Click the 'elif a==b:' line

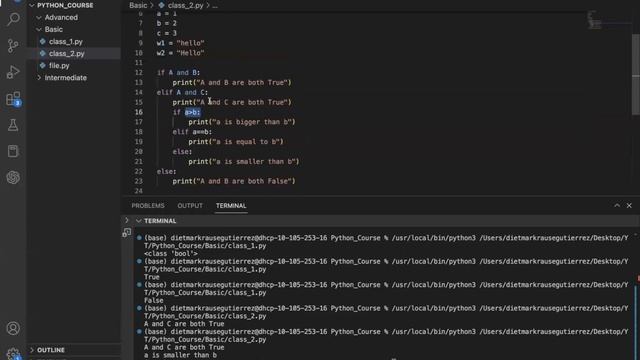tap(192, 132)
